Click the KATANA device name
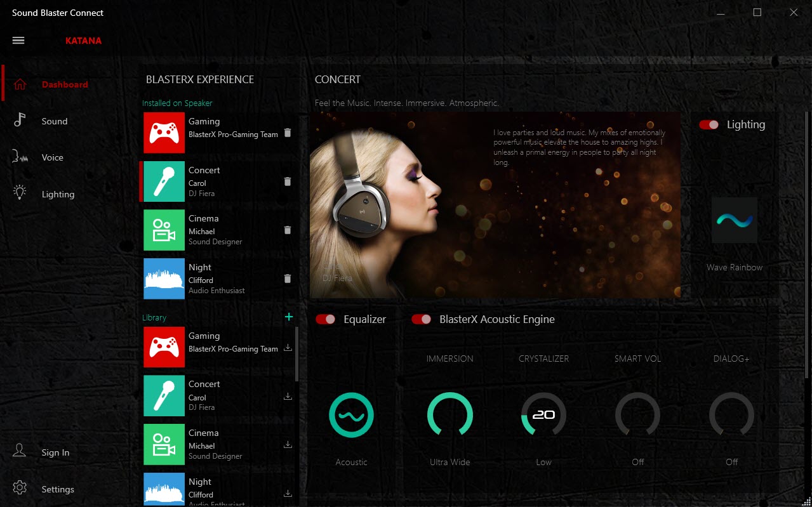 83,41
